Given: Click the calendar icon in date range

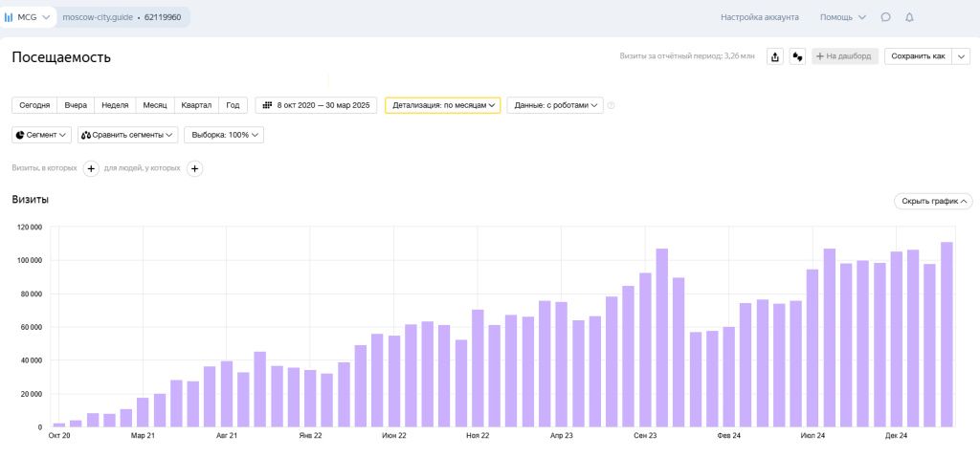Looking at the screenshot, I should (x=267, y=105).
